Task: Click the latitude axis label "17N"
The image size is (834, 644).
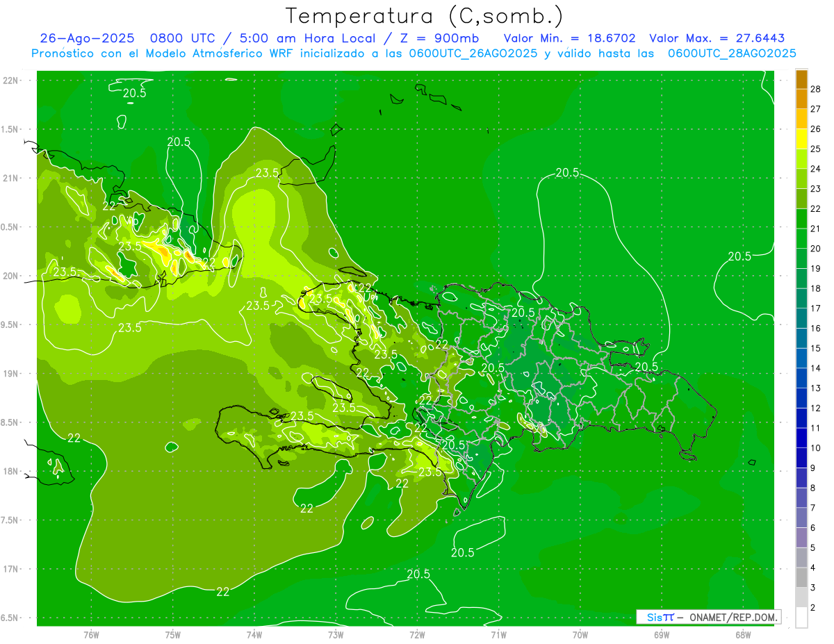Action: tap(10, 569)
